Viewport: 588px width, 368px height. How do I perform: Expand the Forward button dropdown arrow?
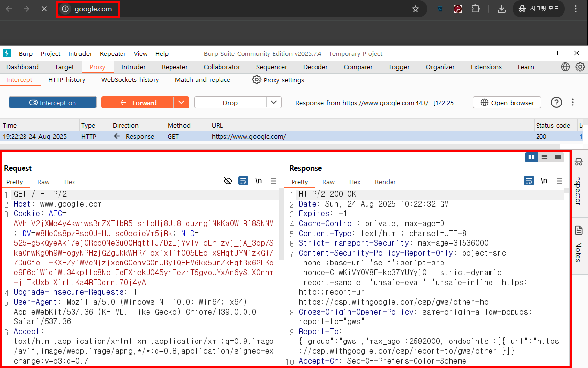(181, 102)
